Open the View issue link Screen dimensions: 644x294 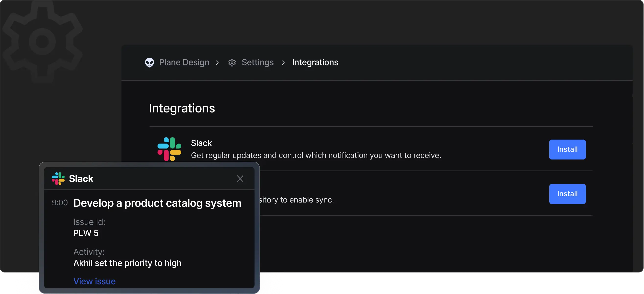[x=94, y=281]
